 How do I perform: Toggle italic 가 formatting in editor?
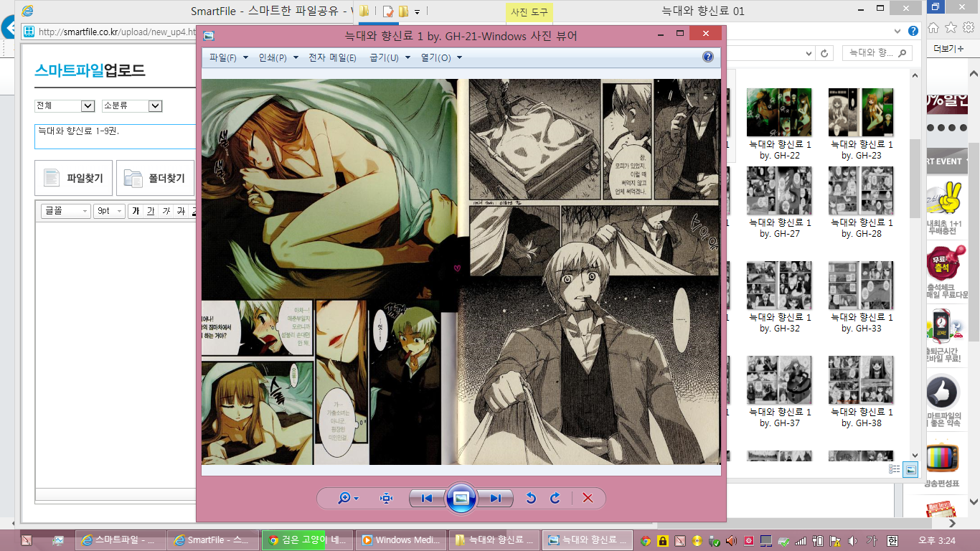[x=166, y=211]
